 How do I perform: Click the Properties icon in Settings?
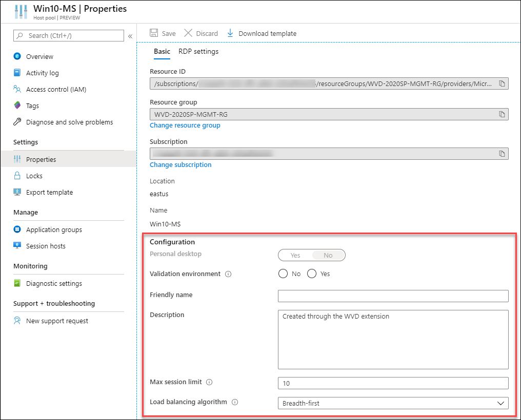click(x=17, y=159)
